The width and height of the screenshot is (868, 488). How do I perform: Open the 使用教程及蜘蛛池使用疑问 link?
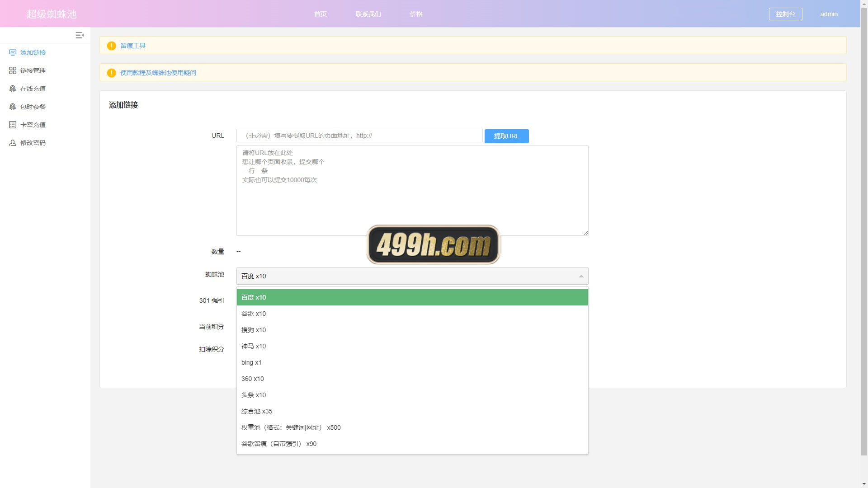(x=158, y=73)
